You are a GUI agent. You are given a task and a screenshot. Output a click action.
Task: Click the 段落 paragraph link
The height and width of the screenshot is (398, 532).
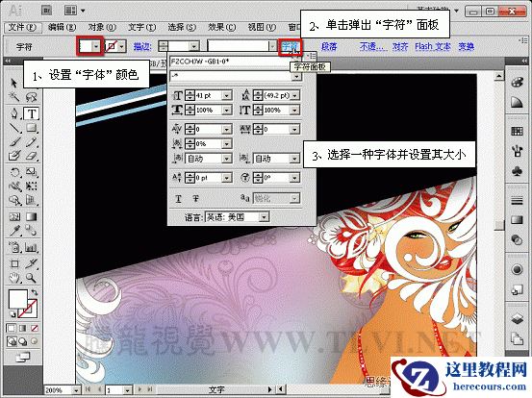329,46
